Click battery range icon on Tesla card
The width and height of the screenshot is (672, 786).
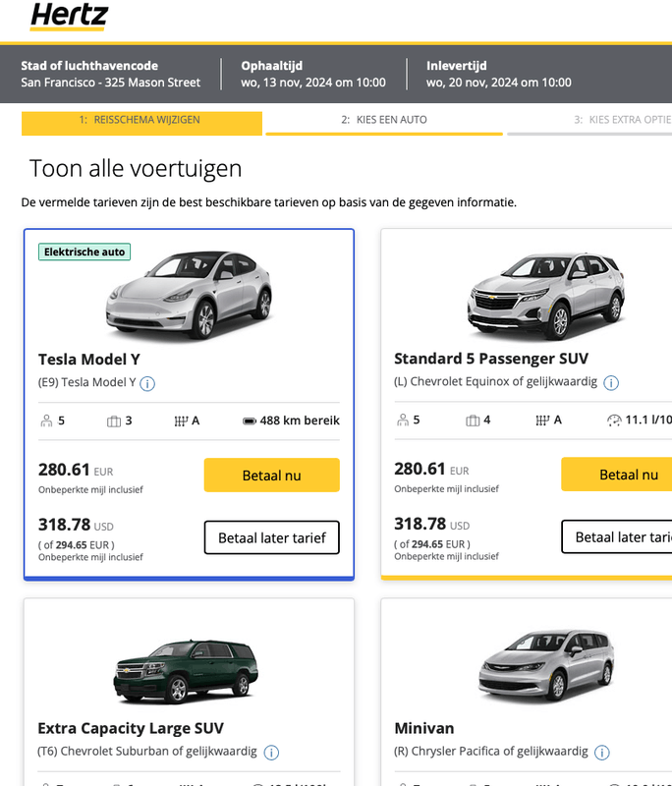click(x=250, y=421)
